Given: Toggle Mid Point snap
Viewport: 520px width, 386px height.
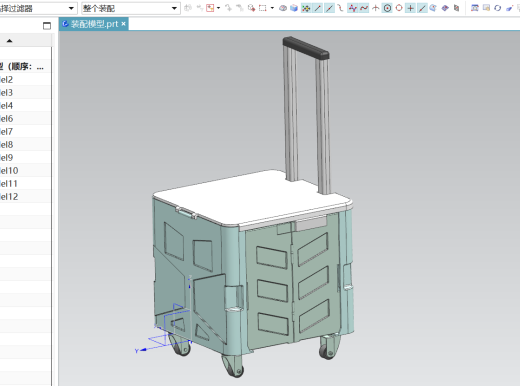Looking at the screenshot, I should 329,8.
